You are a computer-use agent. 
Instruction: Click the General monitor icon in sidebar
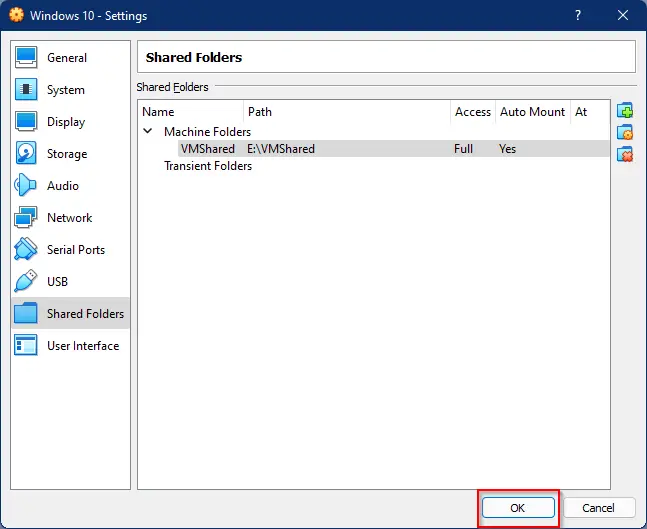pos(26,57)
